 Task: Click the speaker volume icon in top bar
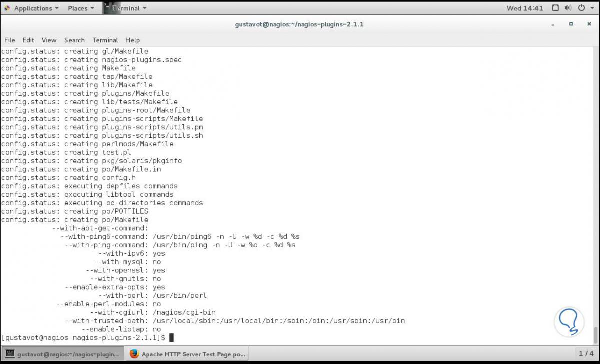[x=568, y=8]
